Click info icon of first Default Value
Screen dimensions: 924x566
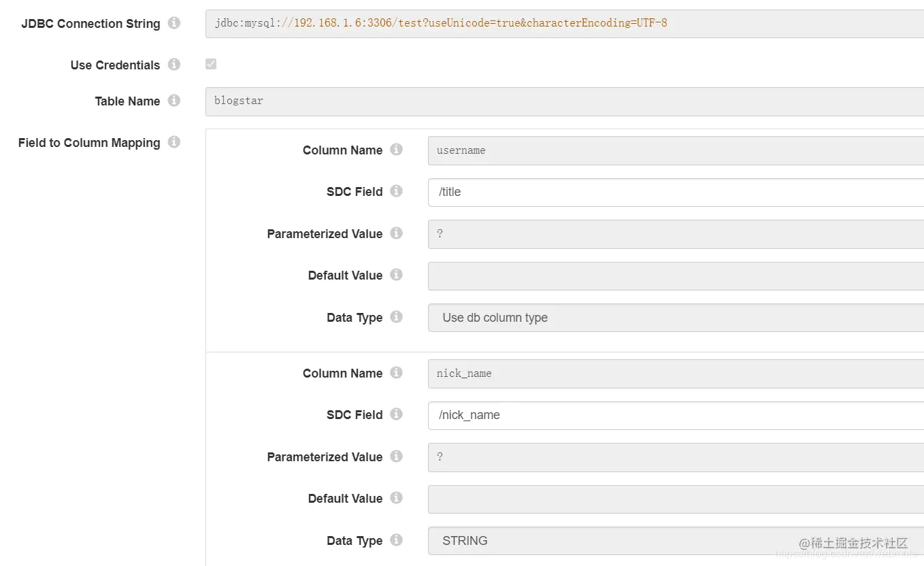(x=397, y=275)
